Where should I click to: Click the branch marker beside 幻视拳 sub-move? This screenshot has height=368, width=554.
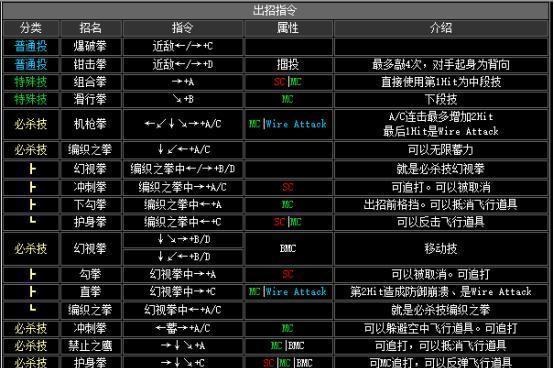click(x=33, y=169)
